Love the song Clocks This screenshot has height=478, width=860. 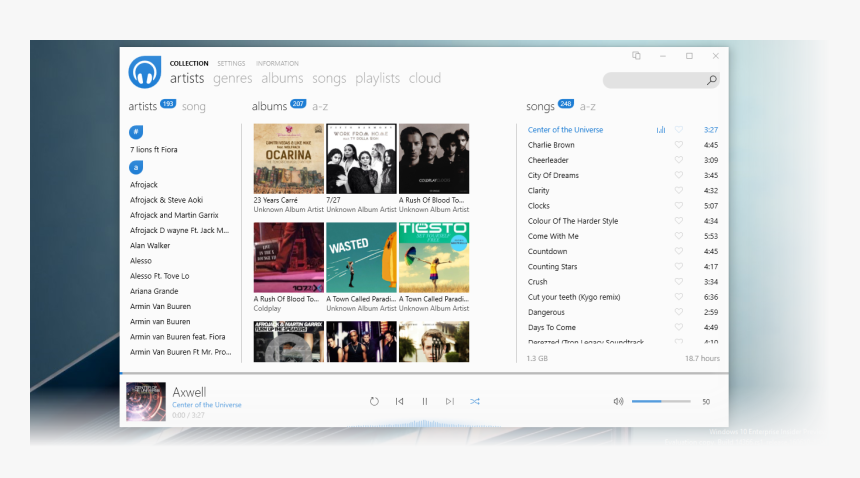(x=678, y=206)
